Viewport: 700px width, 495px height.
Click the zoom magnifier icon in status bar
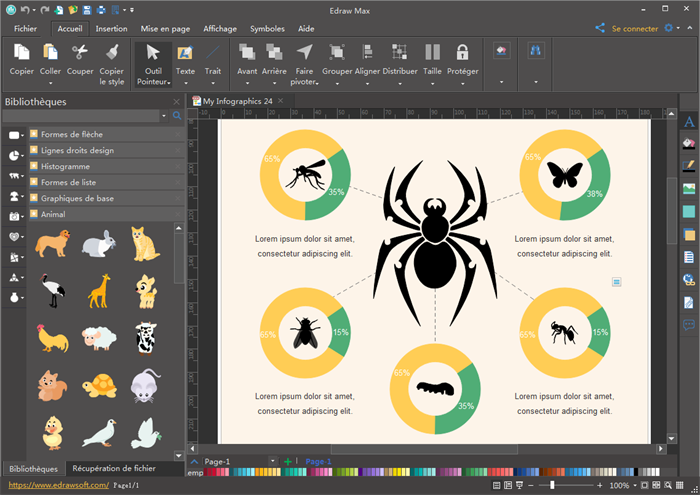pyautogui.click(x=668, y=485)
